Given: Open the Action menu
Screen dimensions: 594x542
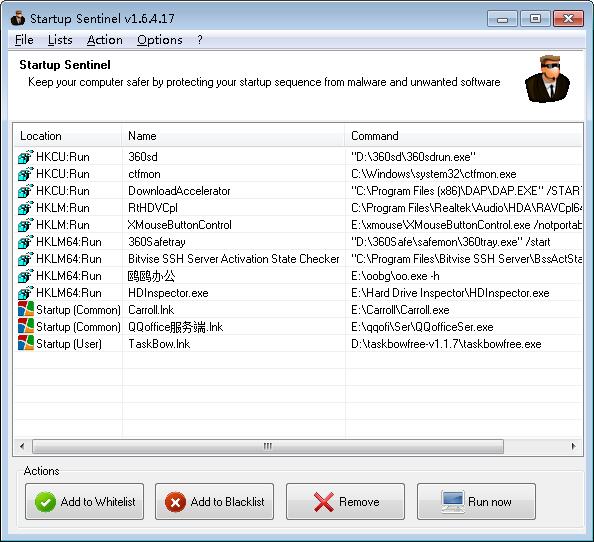Looking at the screenshot, I should (x=105, y=40).
